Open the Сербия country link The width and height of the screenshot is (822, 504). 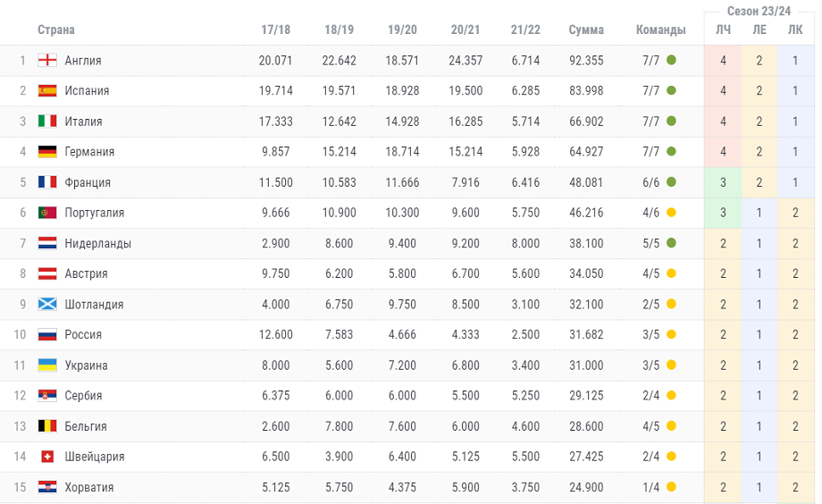pyautogui.click(x=84, y=396)
